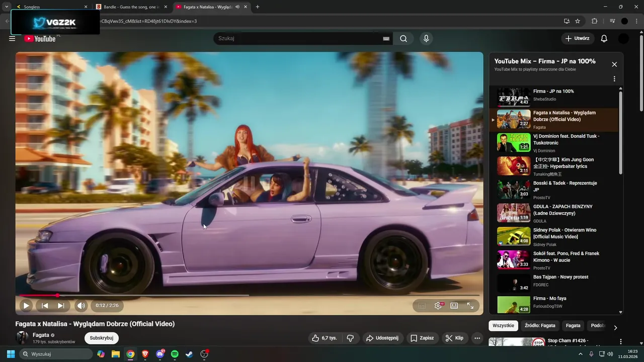The image size is (644, 362).
Task: Open the Fagata channel name link
Action: (41, 335)
